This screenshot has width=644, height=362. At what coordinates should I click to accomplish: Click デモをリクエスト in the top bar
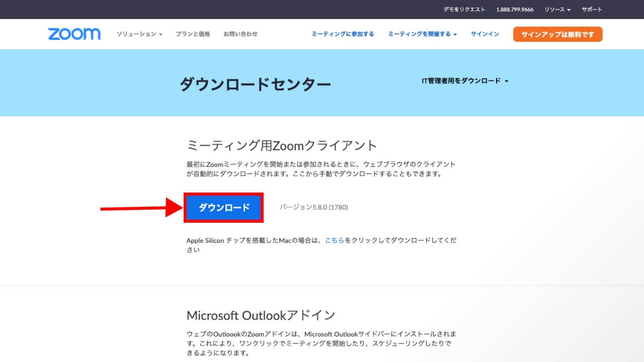[464, 10]
